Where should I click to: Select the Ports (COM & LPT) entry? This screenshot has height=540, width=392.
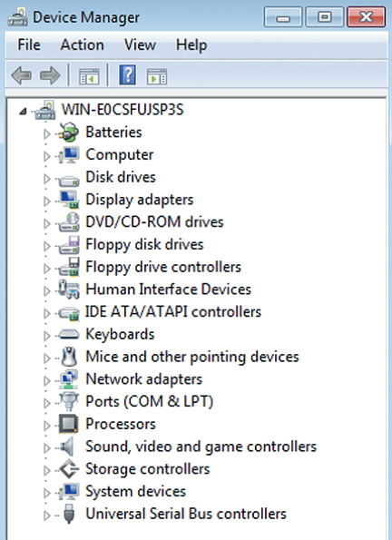[150, 401]
